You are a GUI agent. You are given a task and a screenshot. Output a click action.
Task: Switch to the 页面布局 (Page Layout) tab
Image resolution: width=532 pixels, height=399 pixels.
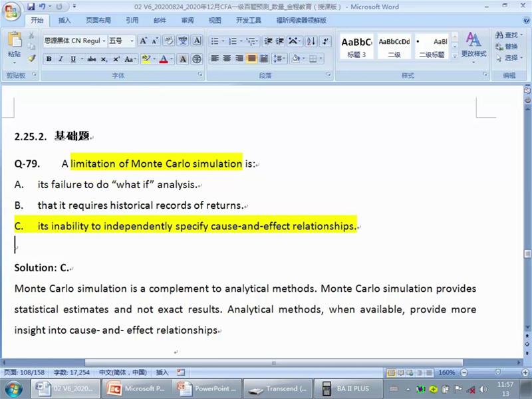(x=98, y=21)
